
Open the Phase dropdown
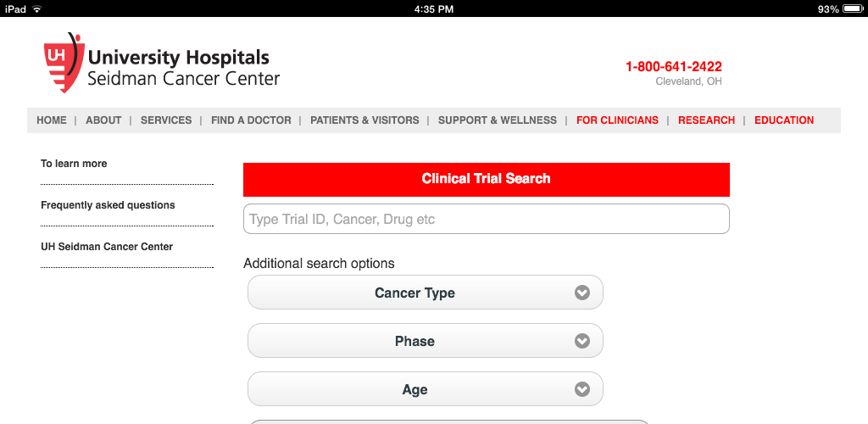415,341
